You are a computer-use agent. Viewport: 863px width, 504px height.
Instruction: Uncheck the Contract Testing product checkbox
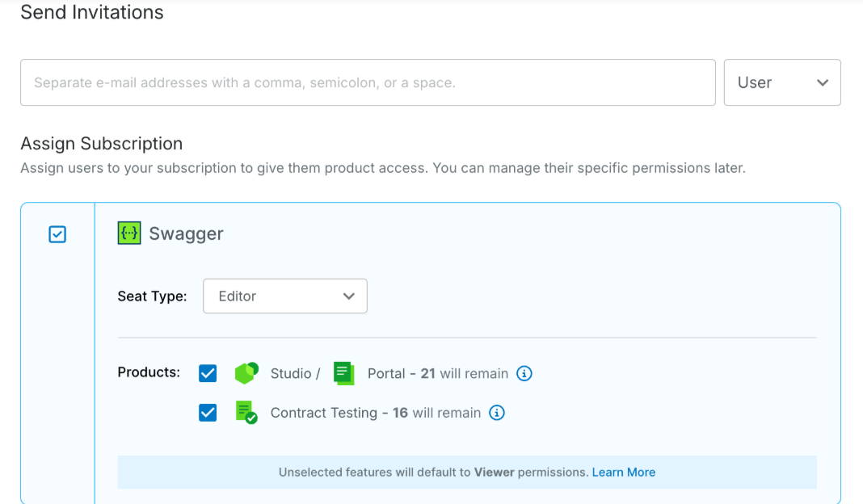(x=208, y=413)
